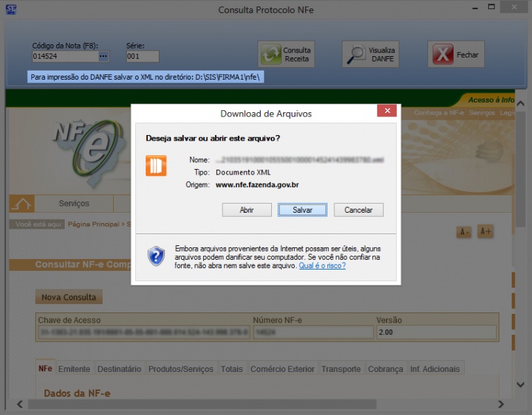Viewport: 532px width, 415px height.
Task: Open the 'Qual é o risco?' link
Action: tap(322, 265)
